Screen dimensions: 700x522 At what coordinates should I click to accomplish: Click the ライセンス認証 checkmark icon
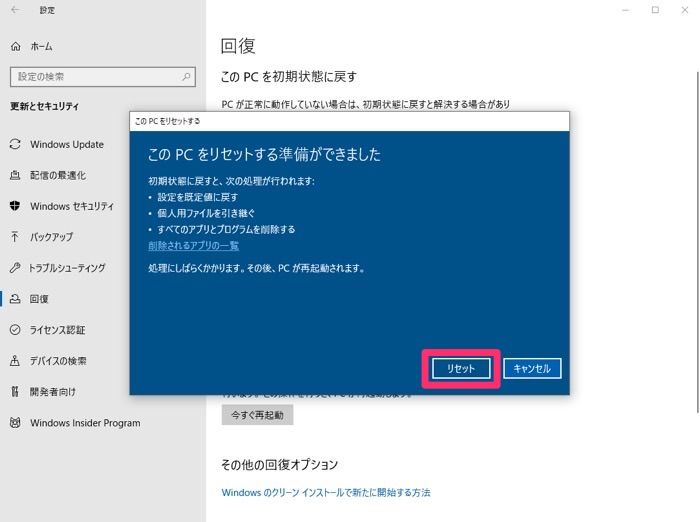coord(15,330)
